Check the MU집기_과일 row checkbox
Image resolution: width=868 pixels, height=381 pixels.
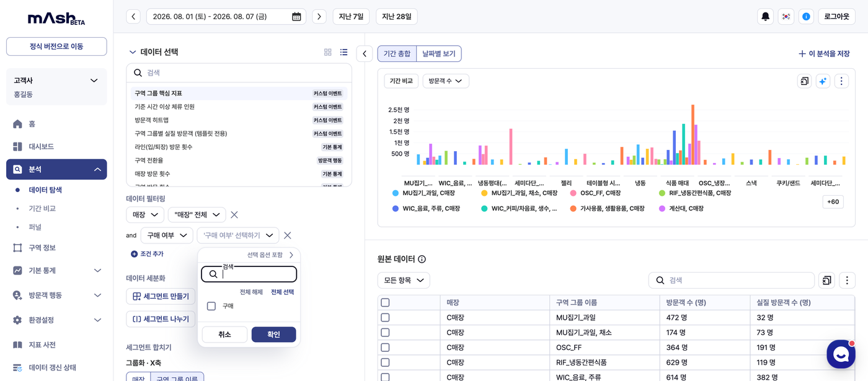tap(385, 317)
